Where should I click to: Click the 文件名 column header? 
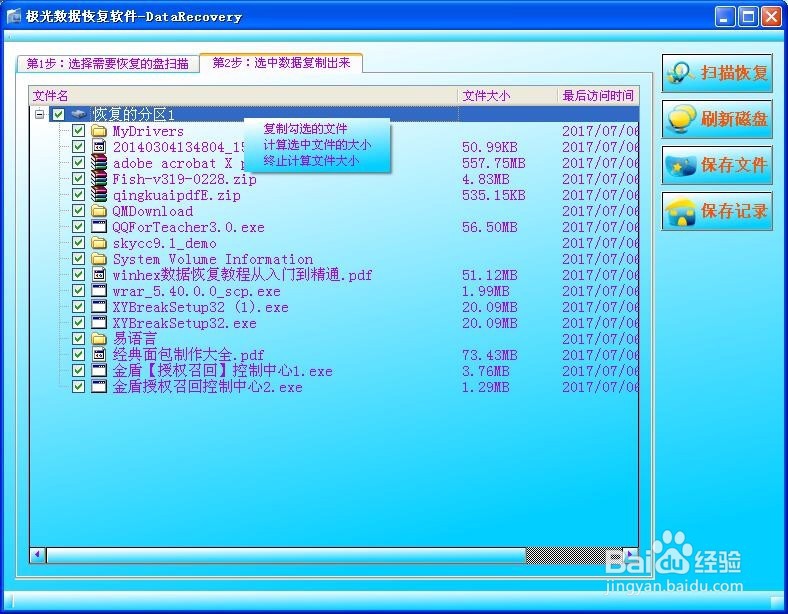coord(244,95)
